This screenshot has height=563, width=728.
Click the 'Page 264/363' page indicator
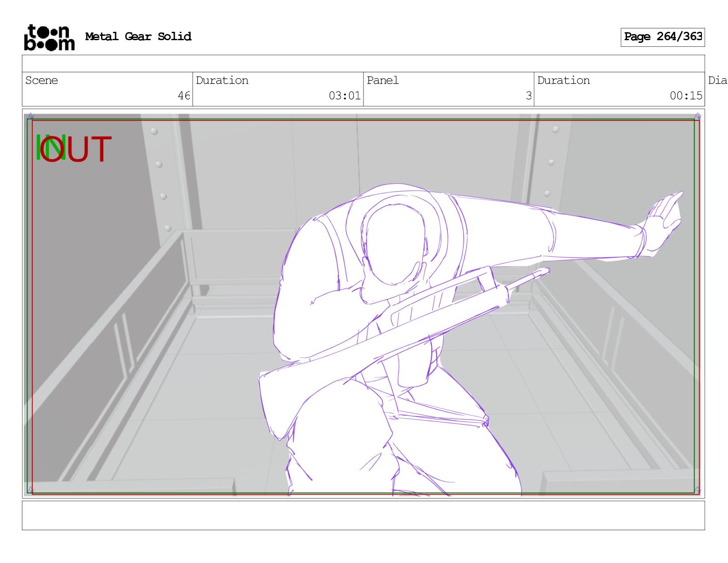point(663,37)
